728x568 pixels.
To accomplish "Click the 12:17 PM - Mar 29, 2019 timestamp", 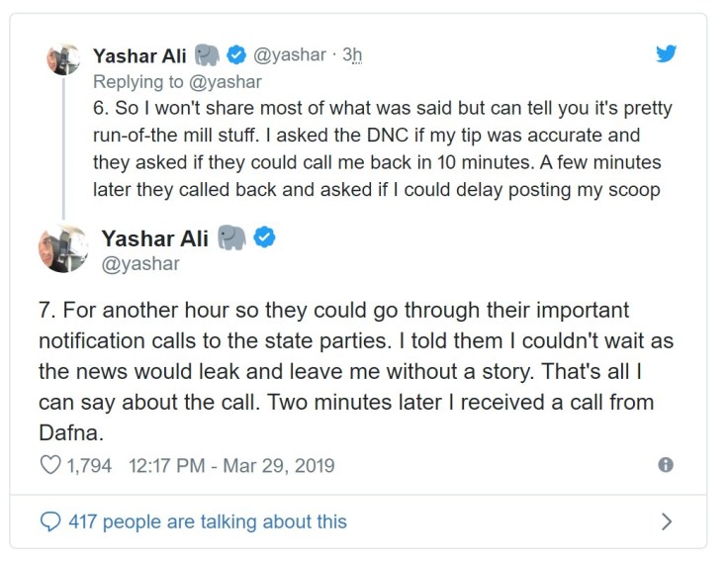I will click(231, 465).
